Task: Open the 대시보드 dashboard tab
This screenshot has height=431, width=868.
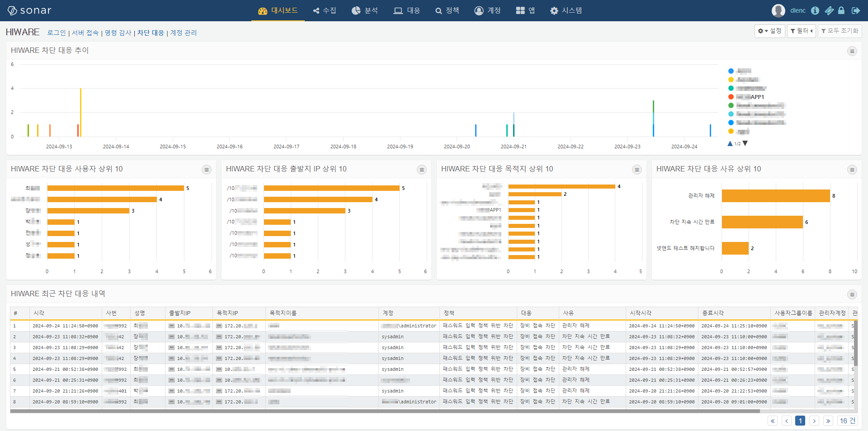Action: click(278, 10)
